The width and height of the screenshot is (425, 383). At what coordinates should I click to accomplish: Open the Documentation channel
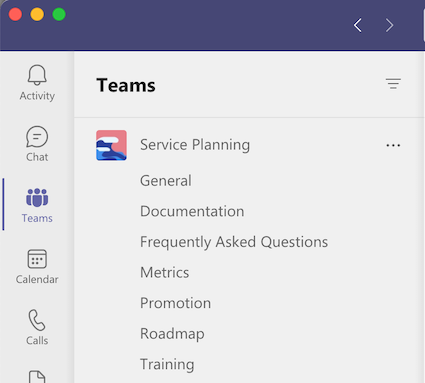pos(192,211)
